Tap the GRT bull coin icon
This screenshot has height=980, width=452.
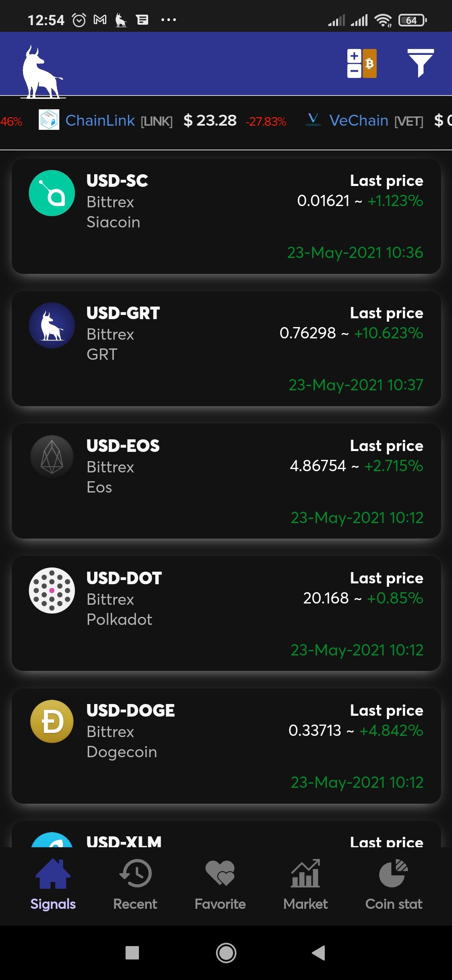52,325
